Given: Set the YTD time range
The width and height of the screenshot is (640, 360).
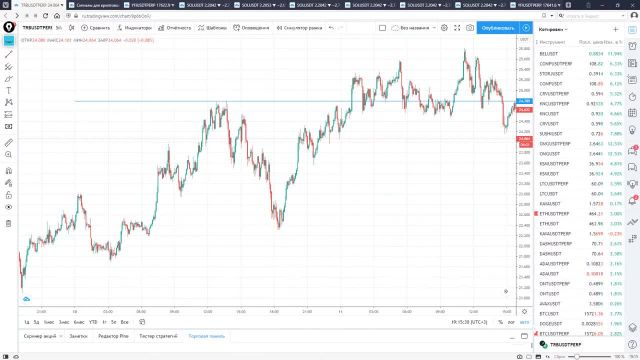Looking at the screenshot, I should (93, 322).
